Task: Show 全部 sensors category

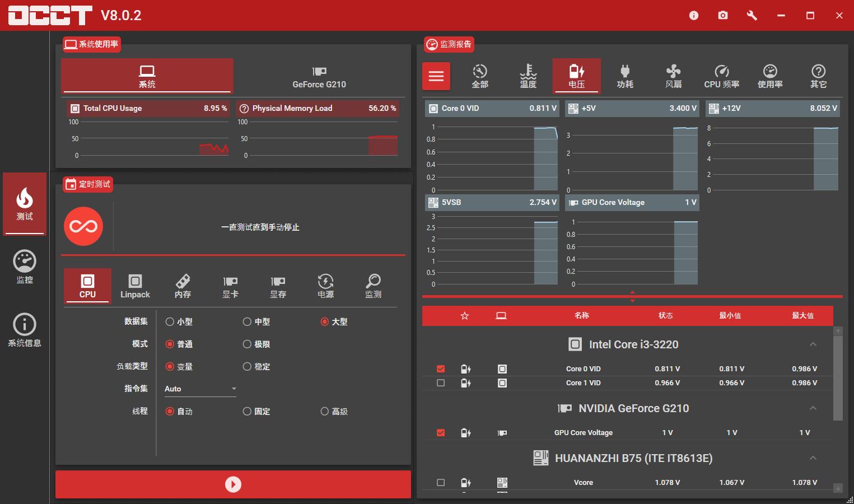Action: click(480, 76)
